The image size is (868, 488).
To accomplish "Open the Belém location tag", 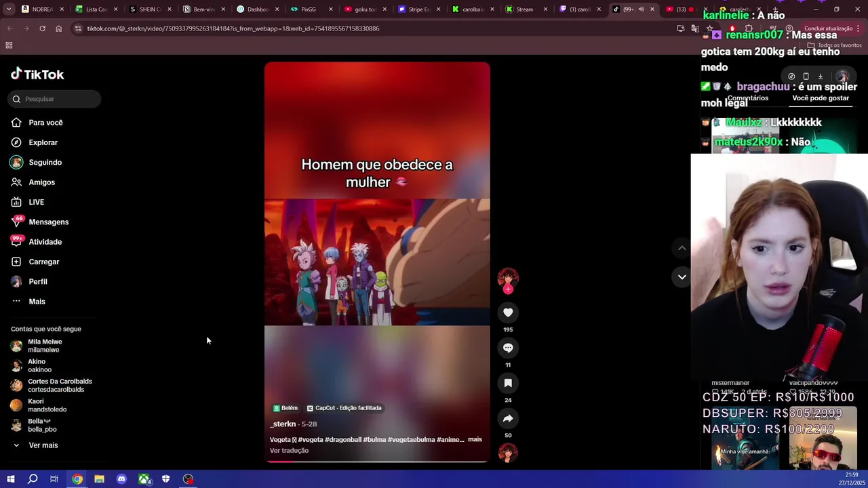I will click(285, 408).
